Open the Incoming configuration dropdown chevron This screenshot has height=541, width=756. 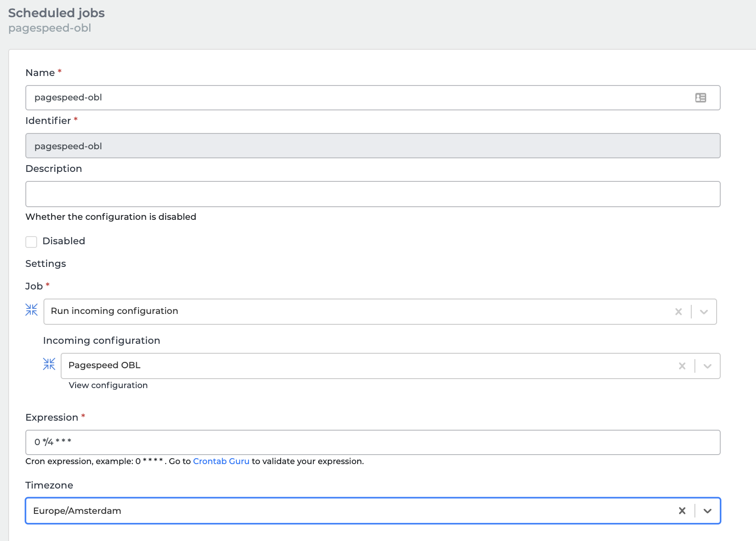707,366
